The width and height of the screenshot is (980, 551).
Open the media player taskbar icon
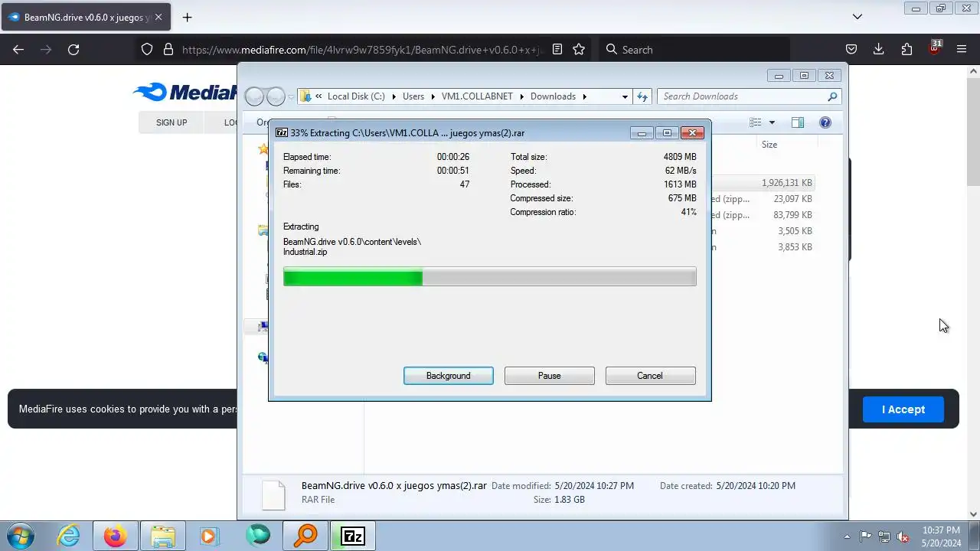(210, 536)
